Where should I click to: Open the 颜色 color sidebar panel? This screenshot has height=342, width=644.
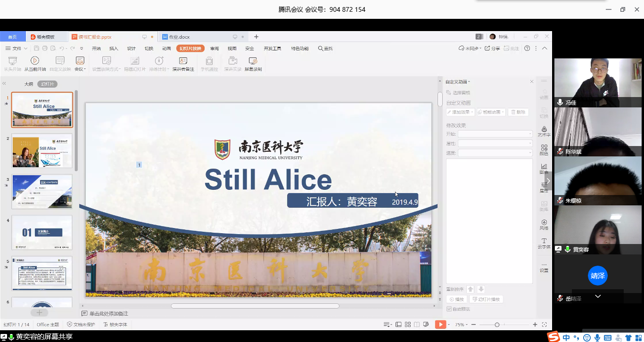pyautogui.click(x=544, y=150)
